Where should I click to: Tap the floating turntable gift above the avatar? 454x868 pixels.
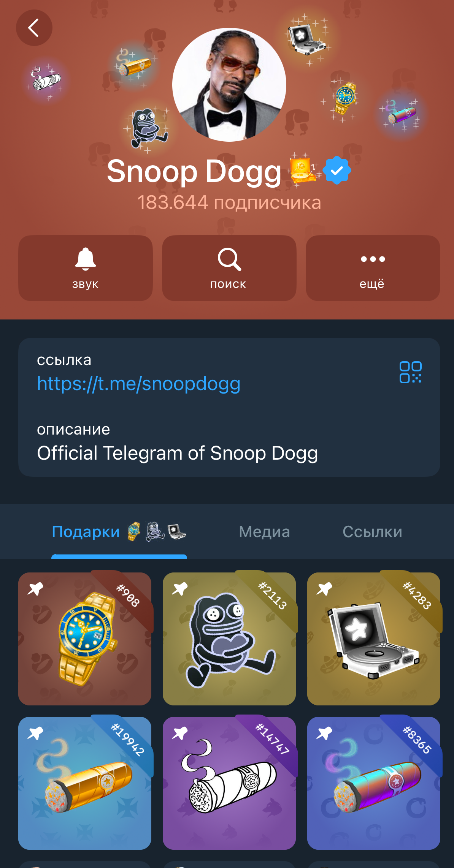click(x=306, y=40)
